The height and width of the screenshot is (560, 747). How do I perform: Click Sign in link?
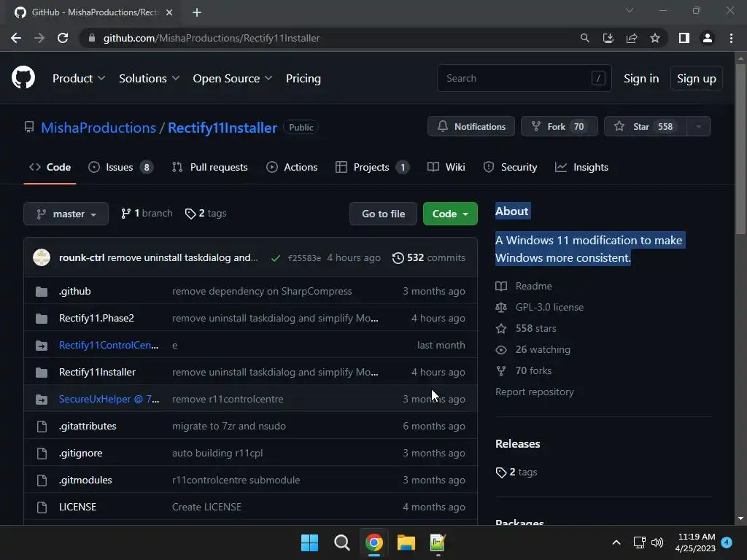(641, 79)
